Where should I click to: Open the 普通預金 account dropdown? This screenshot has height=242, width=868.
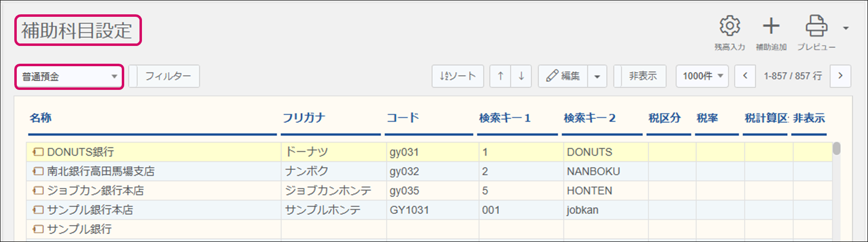click(69, 77)
